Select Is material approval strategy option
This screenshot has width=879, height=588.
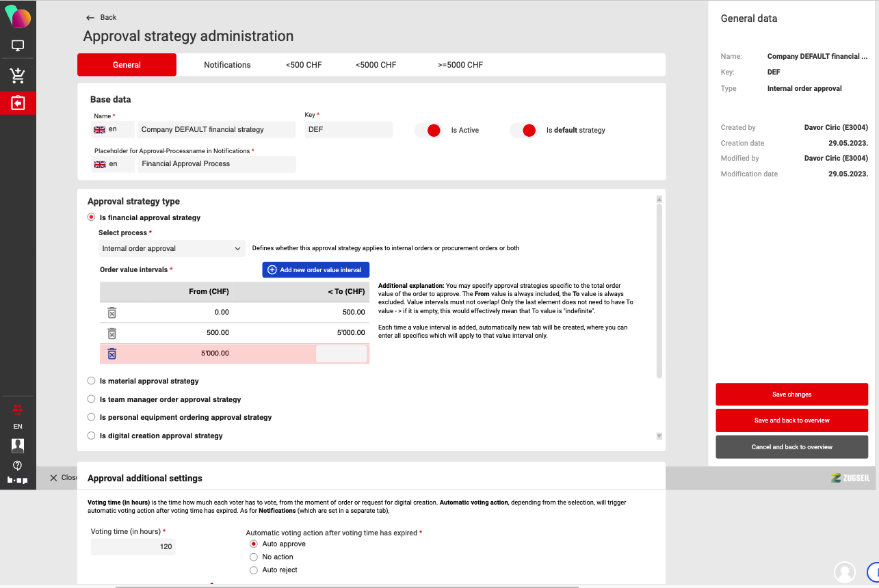pos(92,381)
